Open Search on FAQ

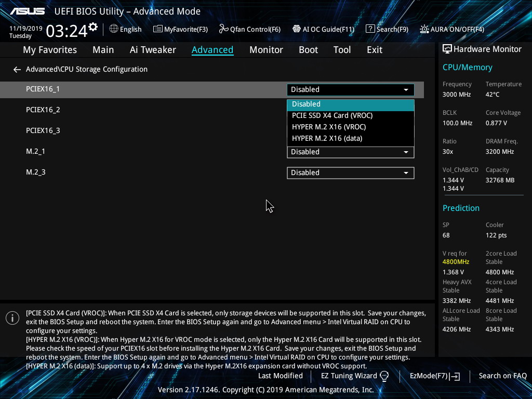coord(502,376)
